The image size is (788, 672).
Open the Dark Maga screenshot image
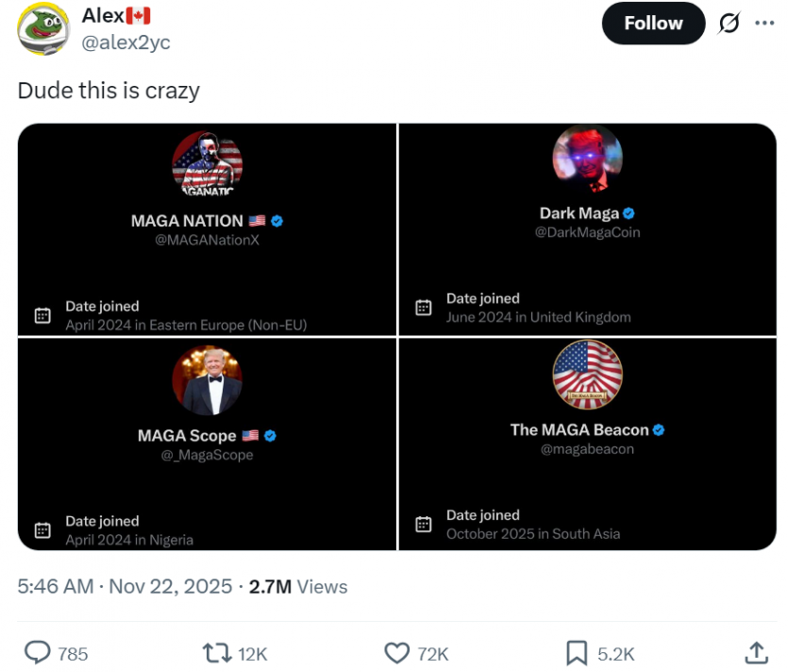click(588, 229)
